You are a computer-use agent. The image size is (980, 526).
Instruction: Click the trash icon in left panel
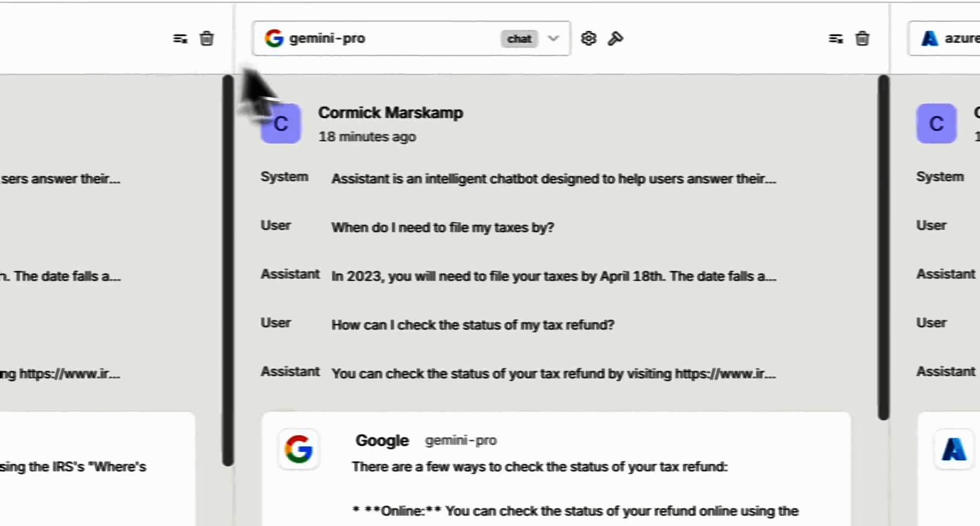pyautogui.click(x=207, y=38)
